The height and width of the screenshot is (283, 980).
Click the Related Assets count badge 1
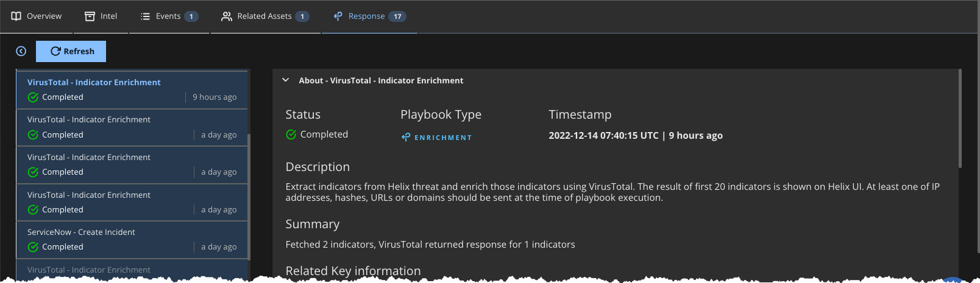[302, 16]
